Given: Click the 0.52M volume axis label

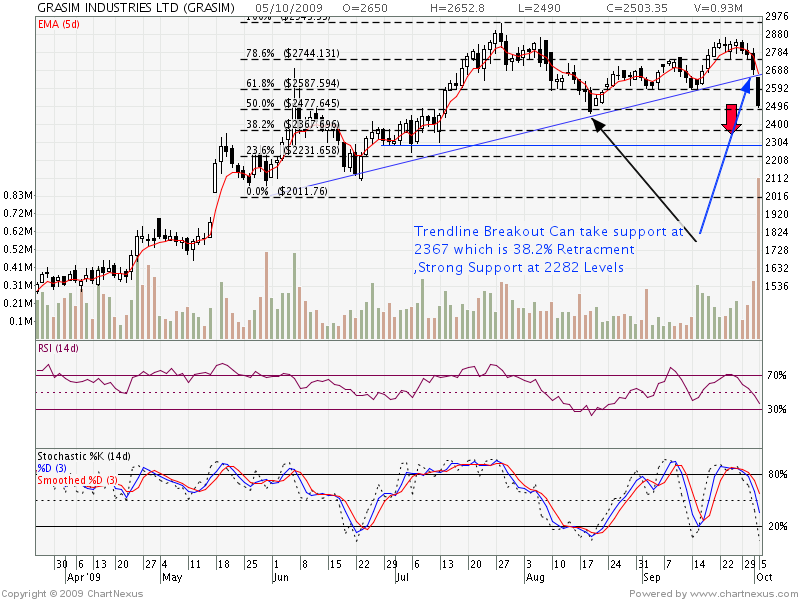Looking at the screenshot, I should 18,249.
